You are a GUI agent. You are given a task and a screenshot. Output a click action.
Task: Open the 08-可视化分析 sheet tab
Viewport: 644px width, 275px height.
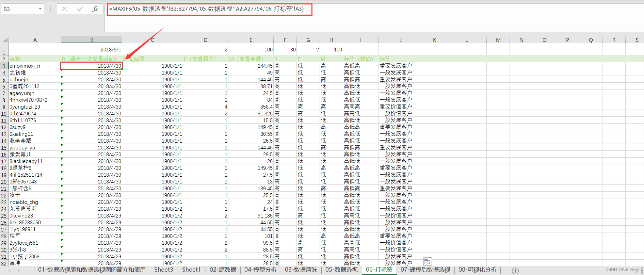point(477,270)
